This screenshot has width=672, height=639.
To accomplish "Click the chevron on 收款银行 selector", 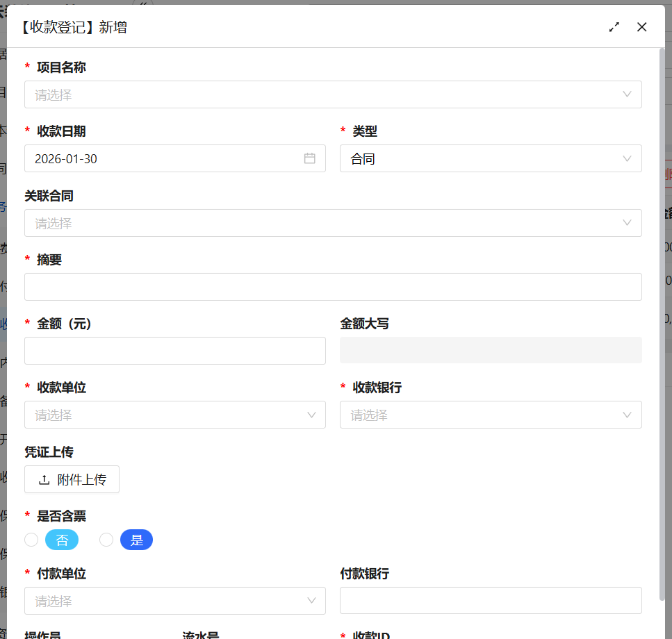I will (626, 415).
